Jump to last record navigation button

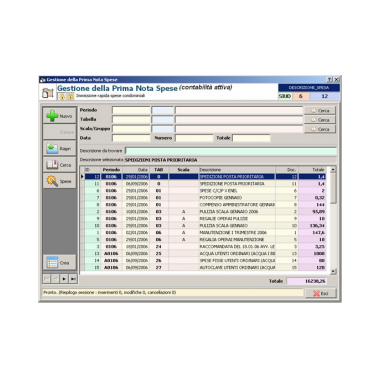click(73, 279)
